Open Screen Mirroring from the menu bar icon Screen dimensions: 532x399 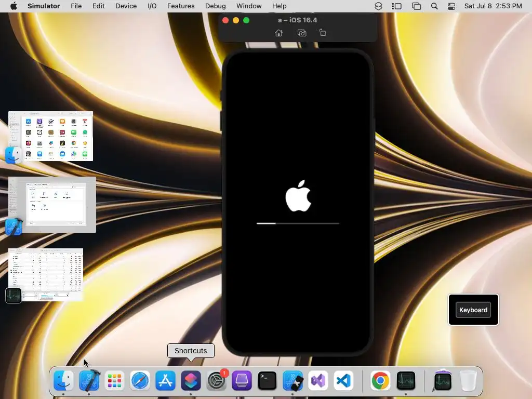click(x=416, y=6)
